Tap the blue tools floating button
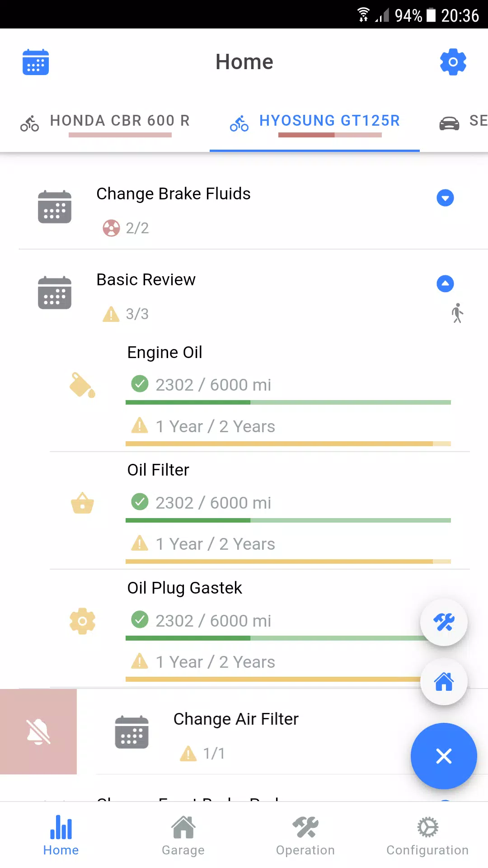Screen dimensions: 488x868 pos(444,623)
